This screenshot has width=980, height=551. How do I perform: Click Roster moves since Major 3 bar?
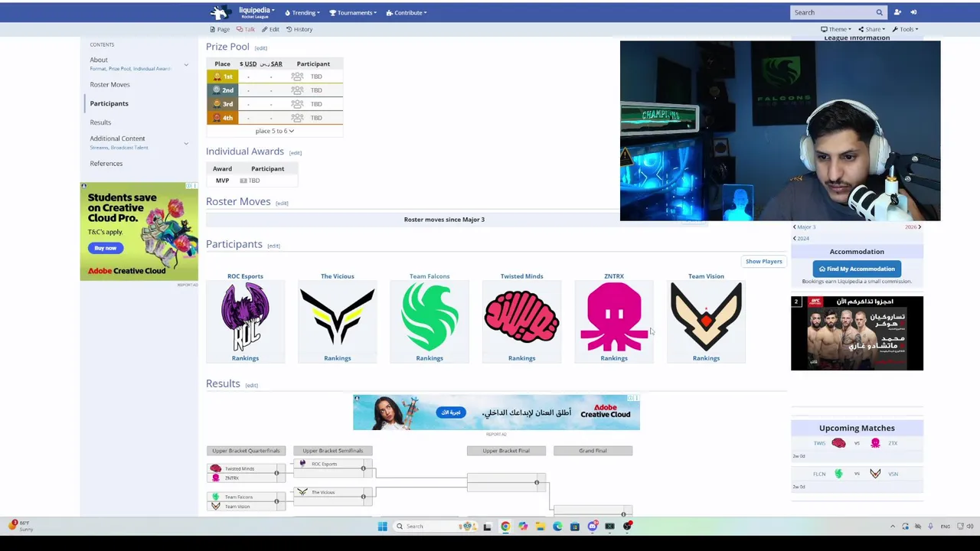444,220
